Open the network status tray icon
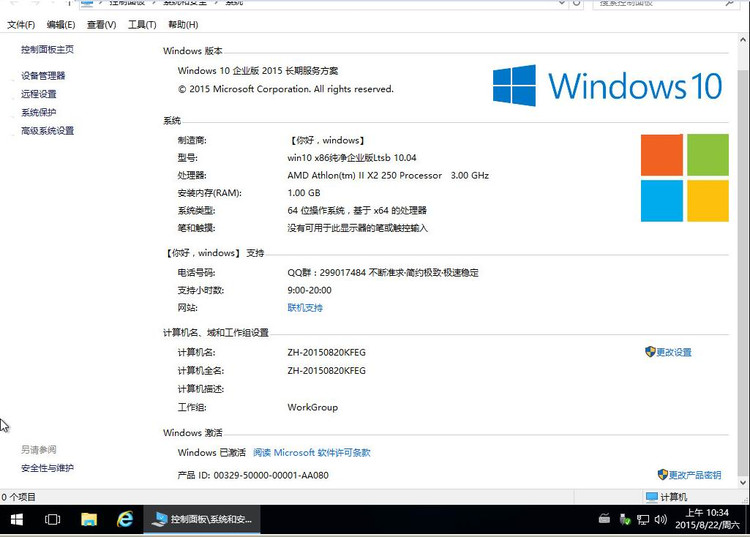The height and width of the screenshot is (537, 750). point(643,520)
